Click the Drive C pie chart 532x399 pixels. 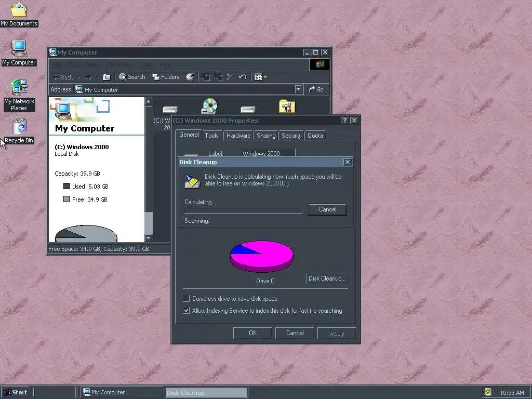pyautogui.click(x=262, y=256)
